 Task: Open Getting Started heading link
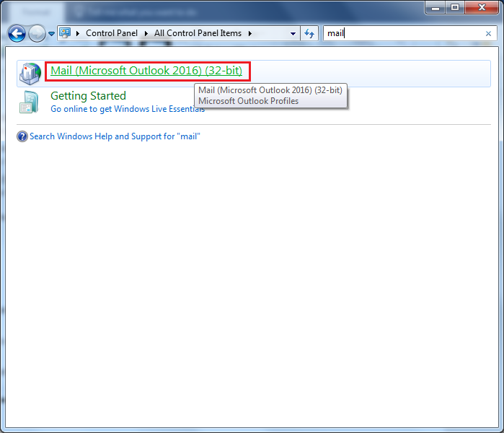pyautogui.click(x=88, y=96)
